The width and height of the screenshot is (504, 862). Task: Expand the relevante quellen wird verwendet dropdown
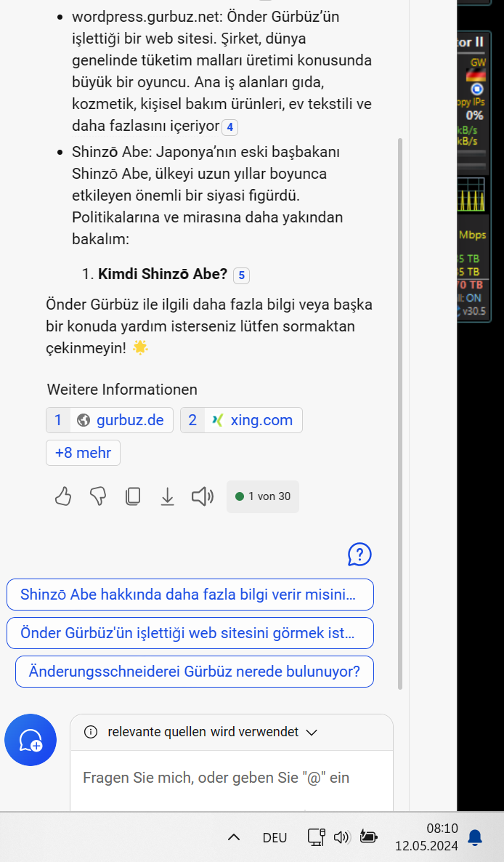point(312,732)
